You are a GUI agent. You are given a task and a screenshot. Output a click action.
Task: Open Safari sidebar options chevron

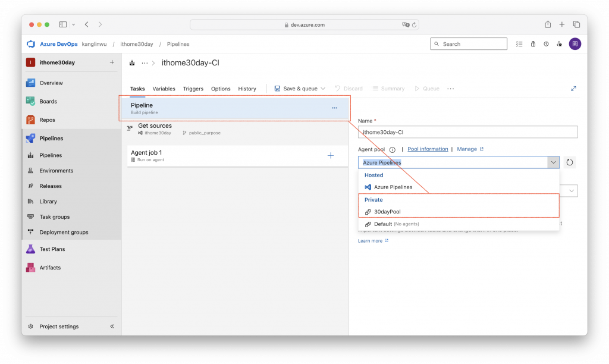73,24
